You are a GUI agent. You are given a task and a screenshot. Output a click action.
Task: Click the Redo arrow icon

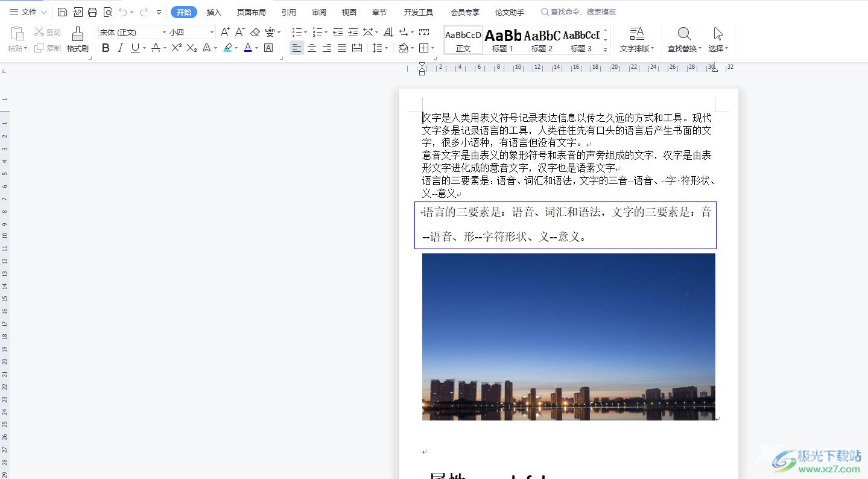coord(144,12)
